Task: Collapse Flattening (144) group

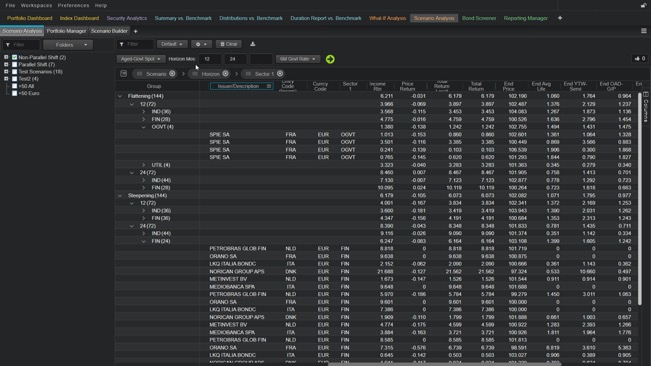Action: coord(120,96)
